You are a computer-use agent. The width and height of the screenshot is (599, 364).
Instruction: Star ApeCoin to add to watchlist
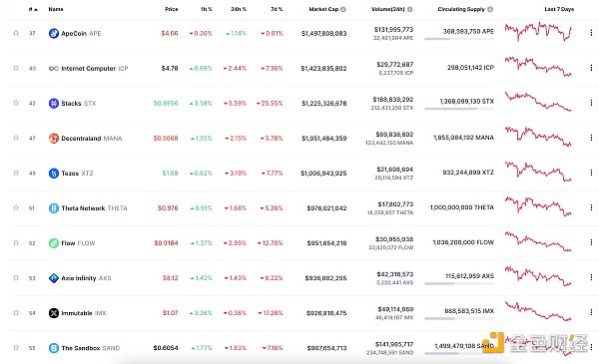(16, 33)
